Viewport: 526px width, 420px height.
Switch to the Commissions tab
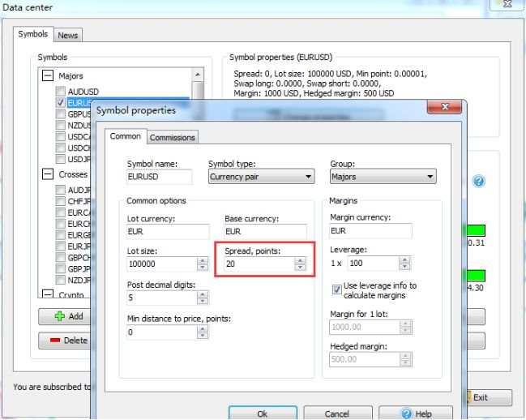click(173, 138)
